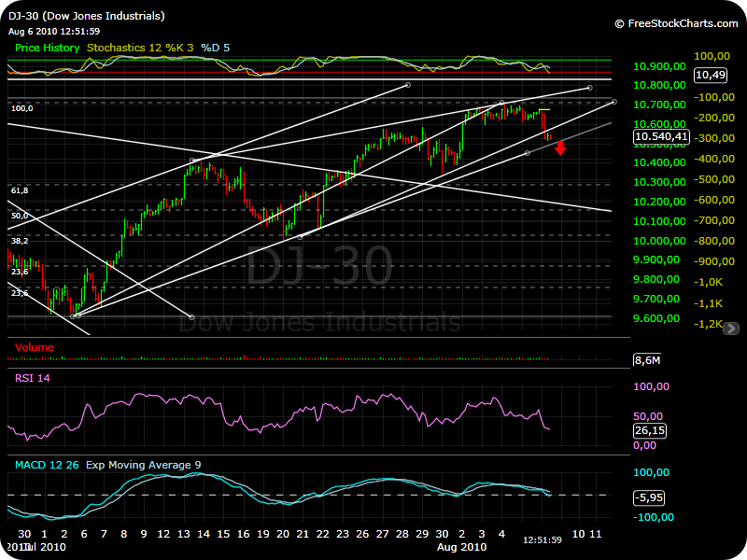The width and height of the screenshot is (747, 560).
Task: Open the RSI 14 indicator label
Action: [x=33, y=378]
